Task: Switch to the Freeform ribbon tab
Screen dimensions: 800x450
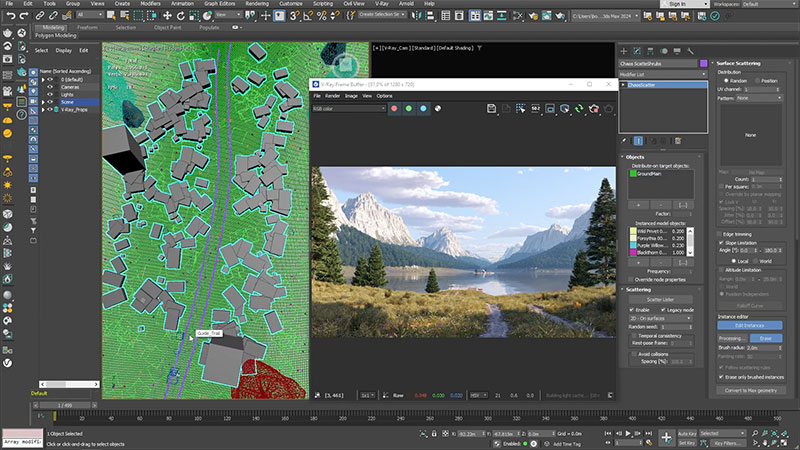Action: tap(87, 27)
